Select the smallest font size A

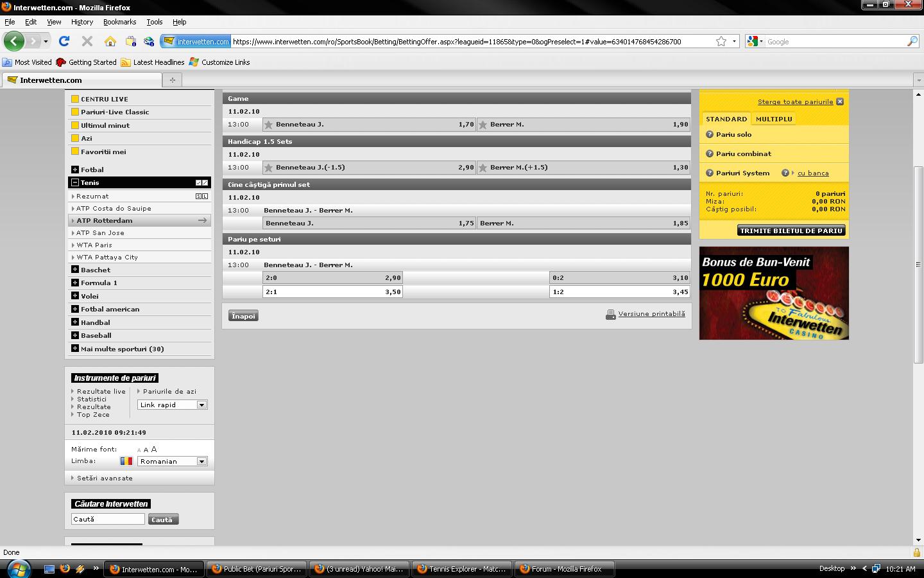139,450
